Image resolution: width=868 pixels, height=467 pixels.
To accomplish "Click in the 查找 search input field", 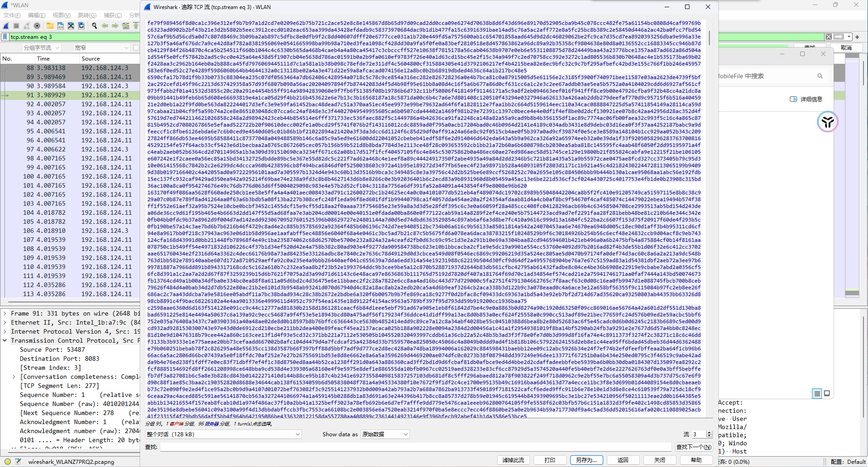I will coord(416,447).
